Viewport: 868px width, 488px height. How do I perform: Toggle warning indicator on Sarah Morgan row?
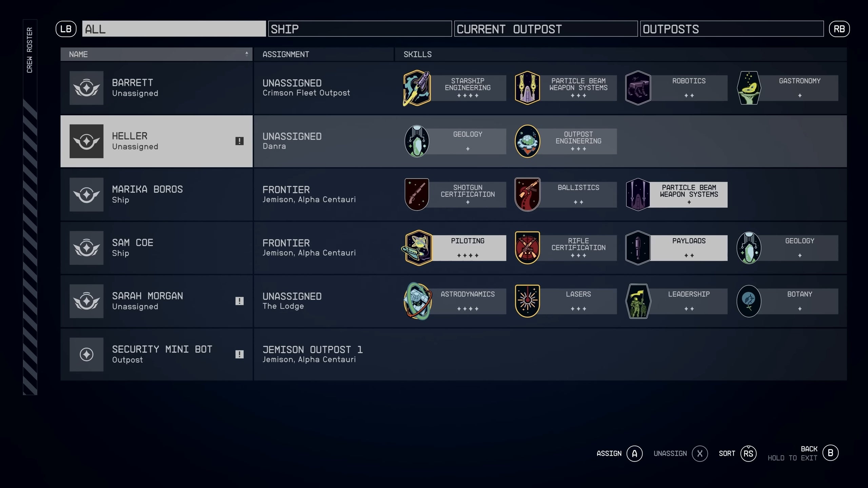pos(239,300)
